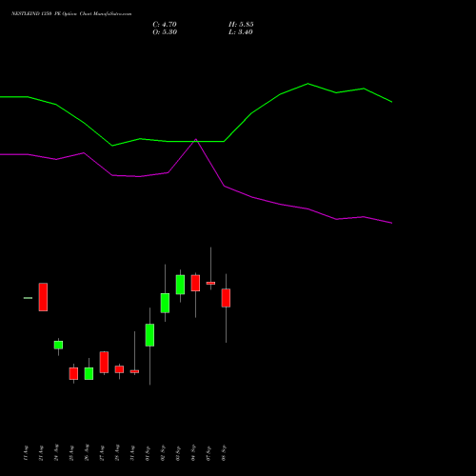The height and width of the screenshot is (476, 476).
Task: Click the purple line's peak touching the green line
Action: [x=196, y=139]
